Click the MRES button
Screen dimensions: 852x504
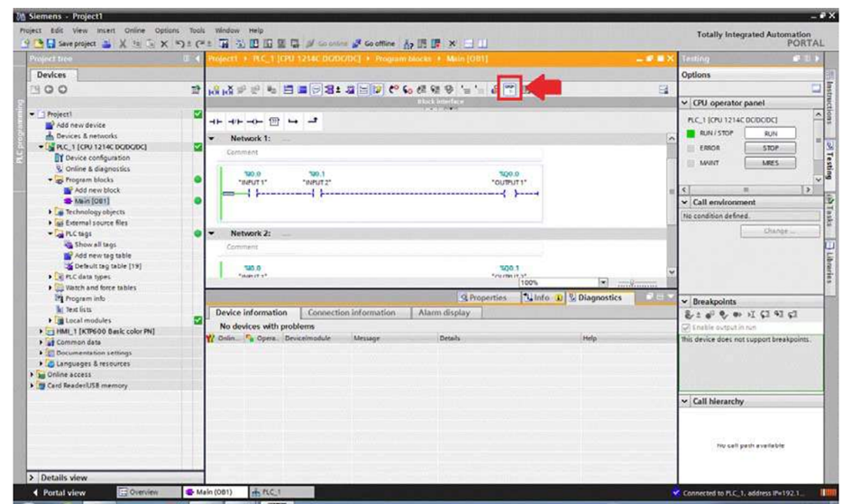pos(770,162)
